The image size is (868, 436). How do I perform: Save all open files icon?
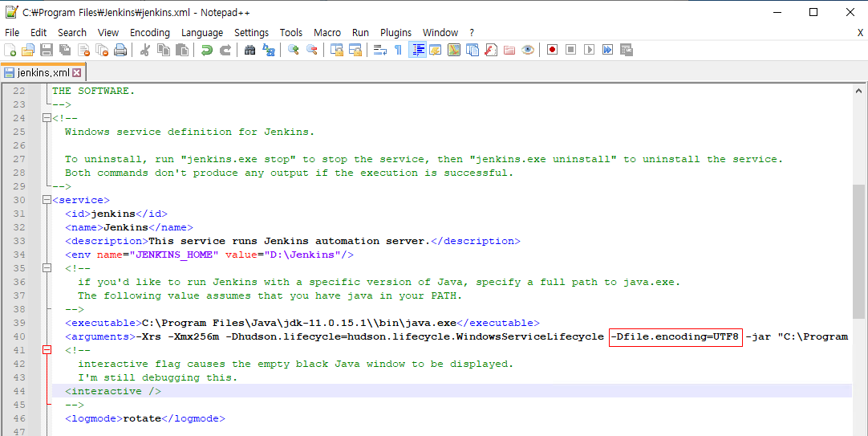[x=65, y=50]
